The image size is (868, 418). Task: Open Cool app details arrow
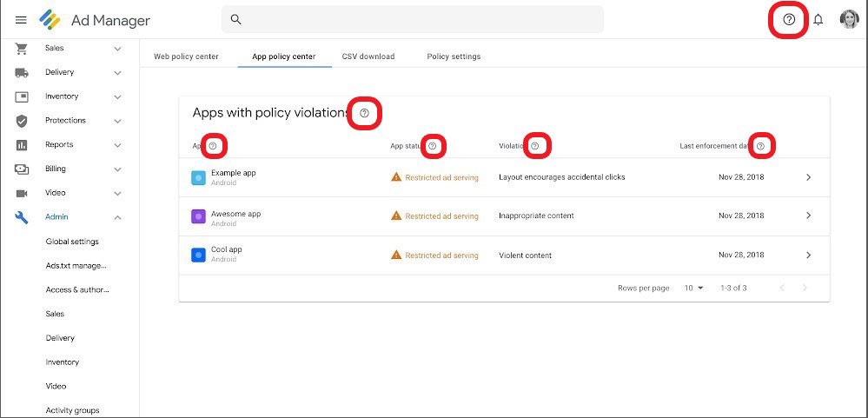click(x=809, y=255)
